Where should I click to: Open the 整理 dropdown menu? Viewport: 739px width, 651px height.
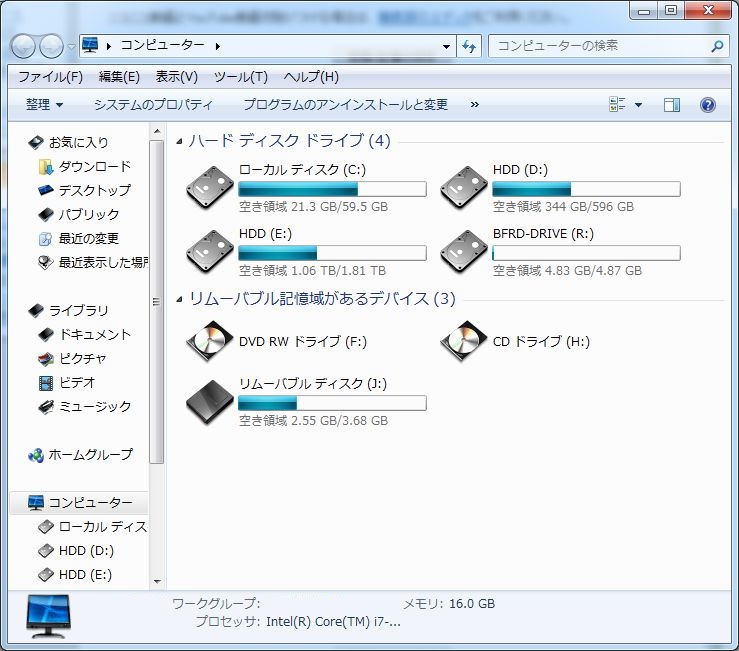(x=44, y=105)
